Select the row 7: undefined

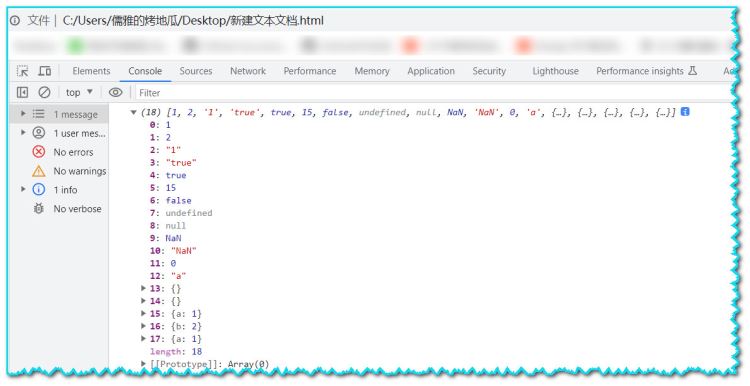click(x=181, y=213)
